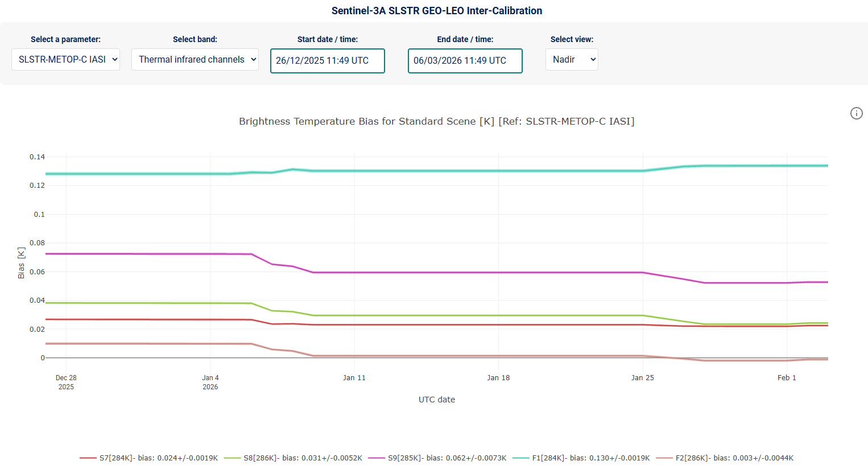Viewport: 868px width, 465px height.
Task: Click the UTC date axis title
Action: (x=437, y=400)
